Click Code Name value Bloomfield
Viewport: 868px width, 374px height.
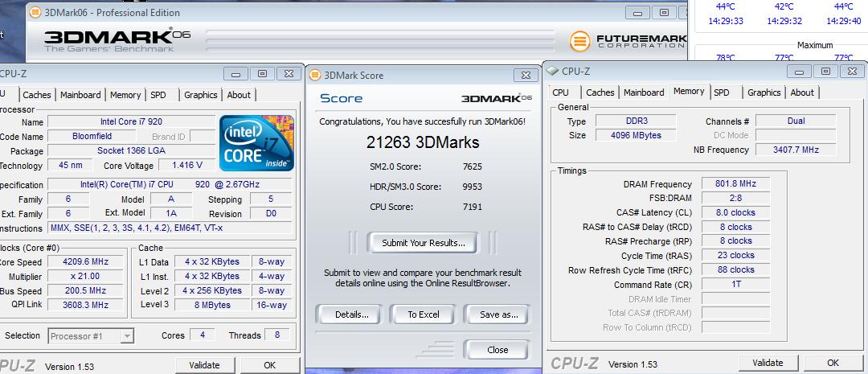tap(92, 136)
